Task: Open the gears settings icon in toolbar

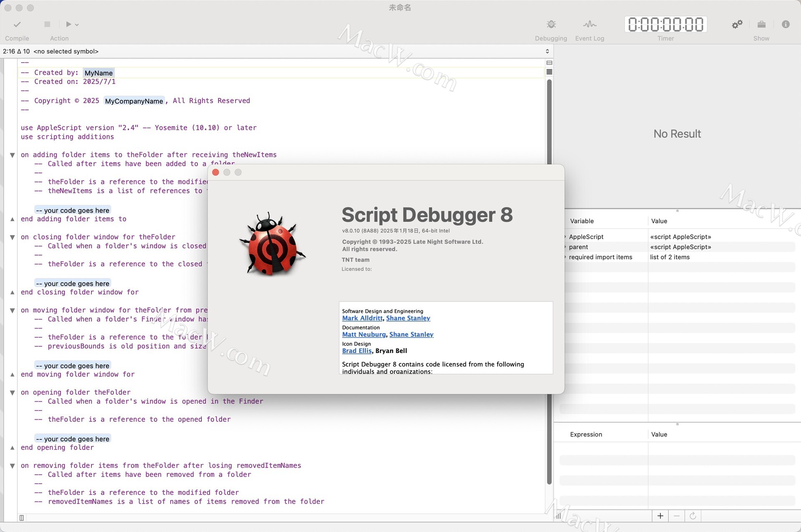Action: point(737,24)
